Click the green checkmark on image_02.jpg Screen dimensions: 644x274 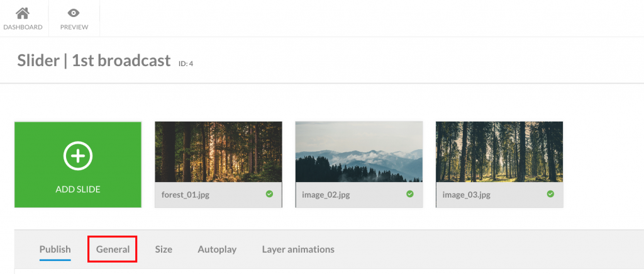(x=410, y=194)
